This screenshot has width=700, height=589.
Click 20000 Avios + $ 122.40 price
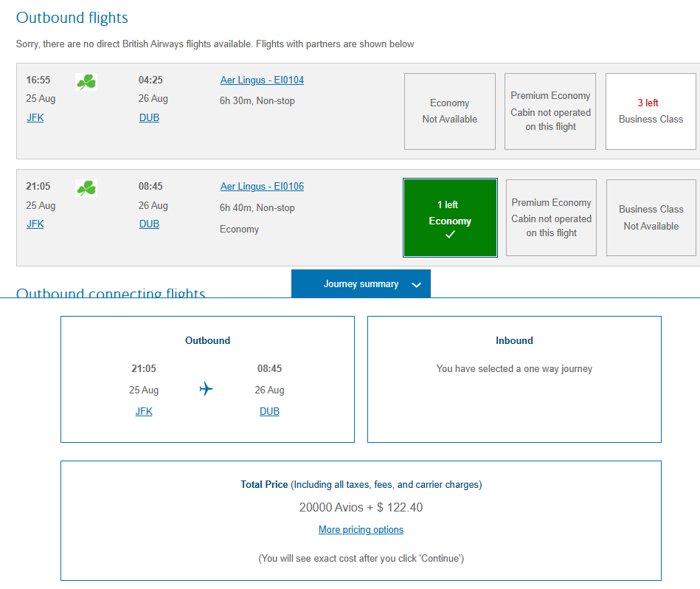[x=361, y=507]
